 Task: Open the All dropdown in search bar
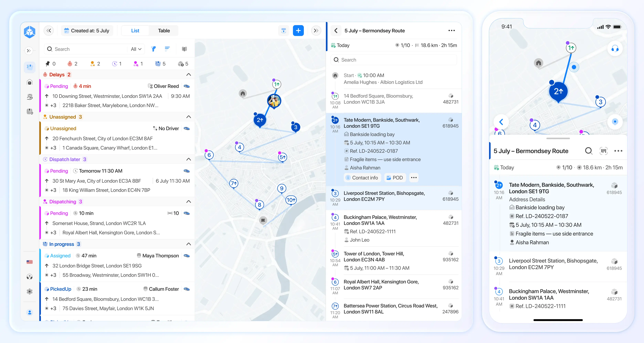point(136,49)
